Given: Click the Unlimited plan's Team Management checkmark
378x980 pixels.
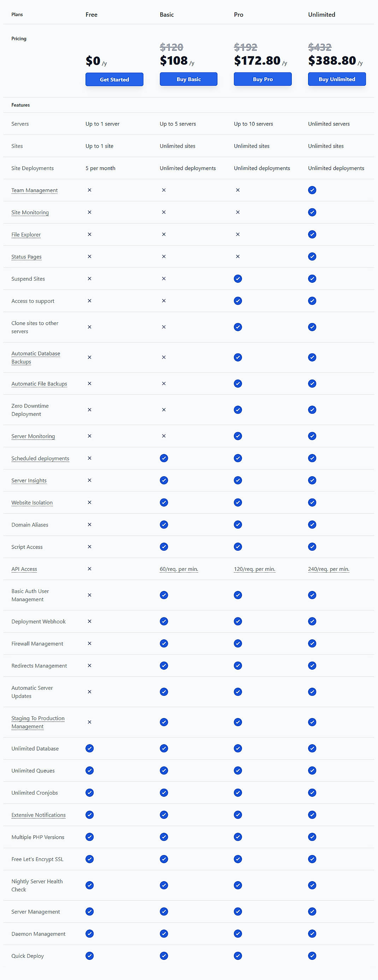Looking at the screenshot, I should pyautogui.click(x=312, y=190).
